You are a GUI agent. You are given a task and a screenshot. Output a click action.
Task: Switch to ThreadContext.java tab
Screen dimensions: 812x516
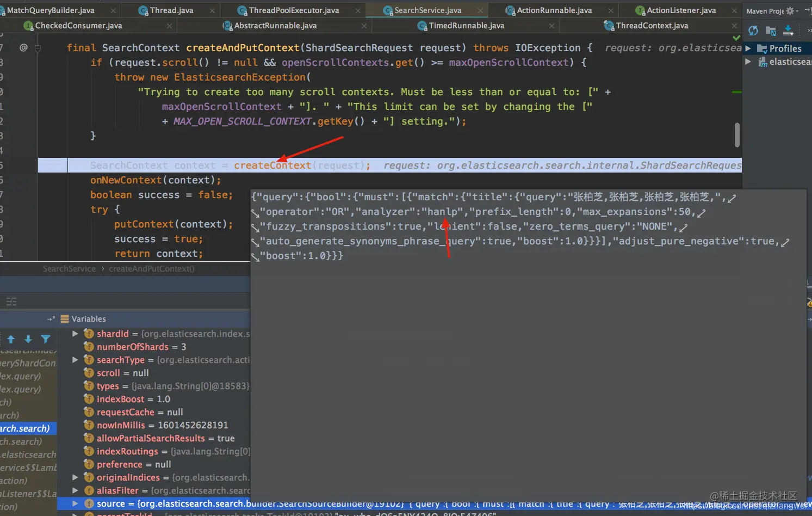(x=652, y=26)
